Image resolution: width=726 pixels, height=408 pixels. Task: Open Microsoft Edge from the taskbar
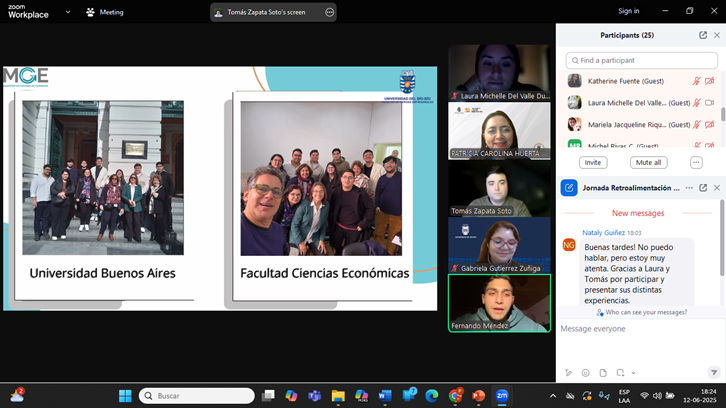432,396
